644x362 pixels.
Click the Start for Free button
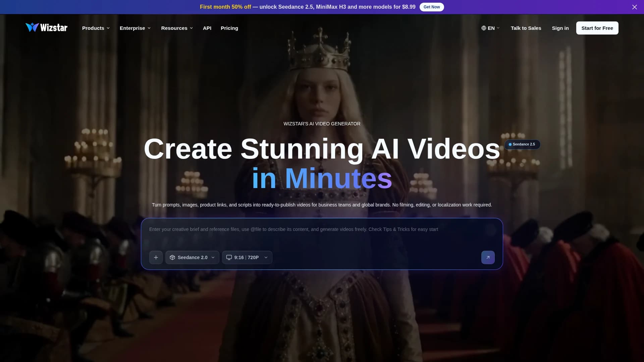pyautogui.click(x=597, y=28)
